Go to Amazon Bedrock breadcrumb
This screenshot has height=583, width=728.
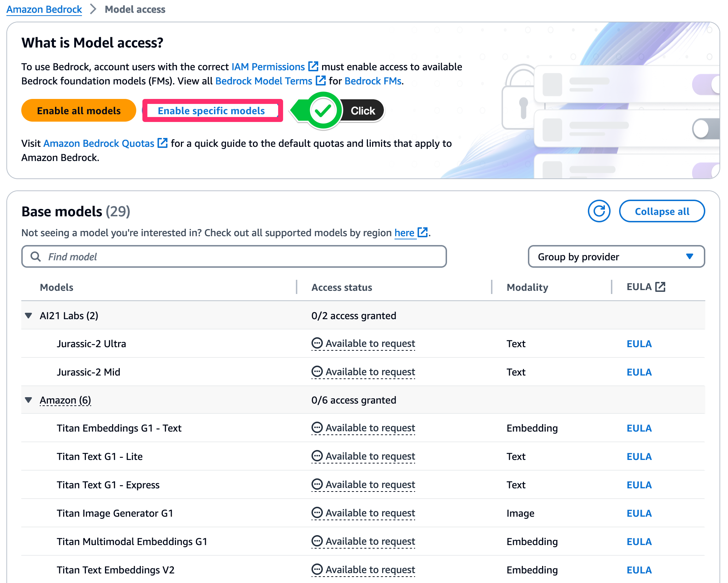pyautogui.click(x=44, y=9)
